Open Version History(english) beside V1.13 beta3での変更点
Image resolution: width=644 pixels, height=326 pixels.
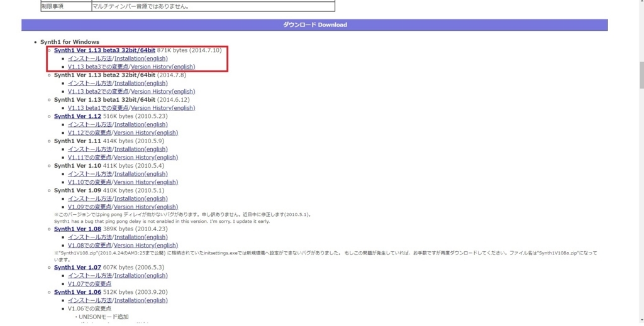(163, 67)
